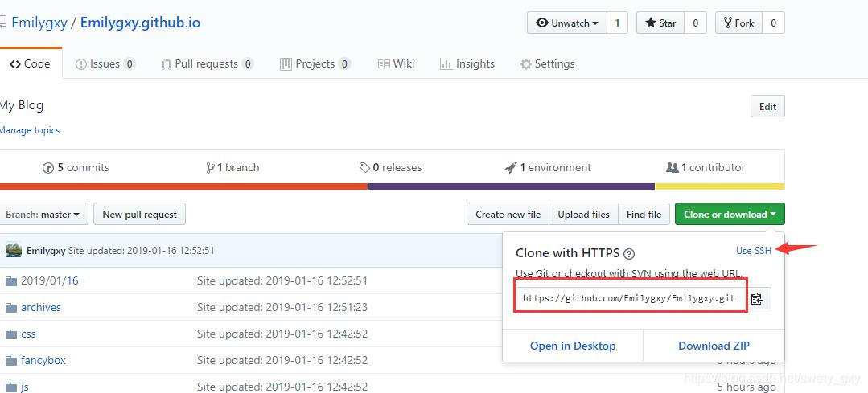Switch to the Issues tab
This screenshot has height=393, width=868.
coord(105,63)
